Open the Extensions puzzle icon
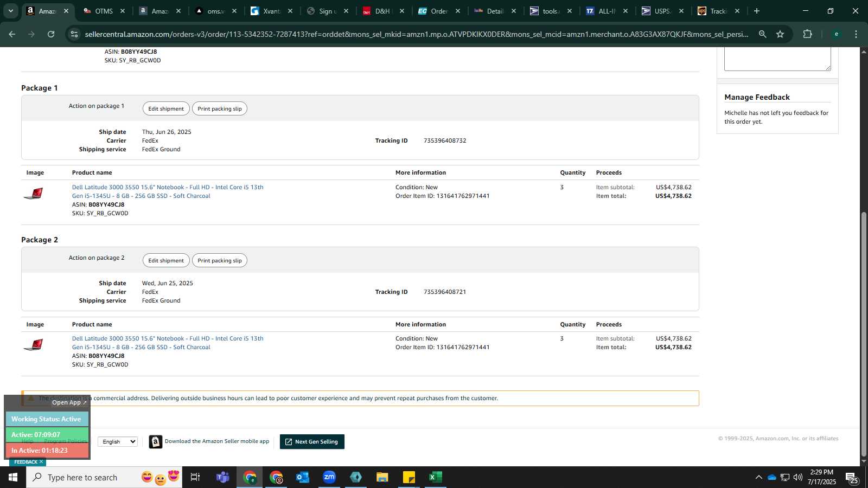Screen dimensions: 868x488 (807, 34)
